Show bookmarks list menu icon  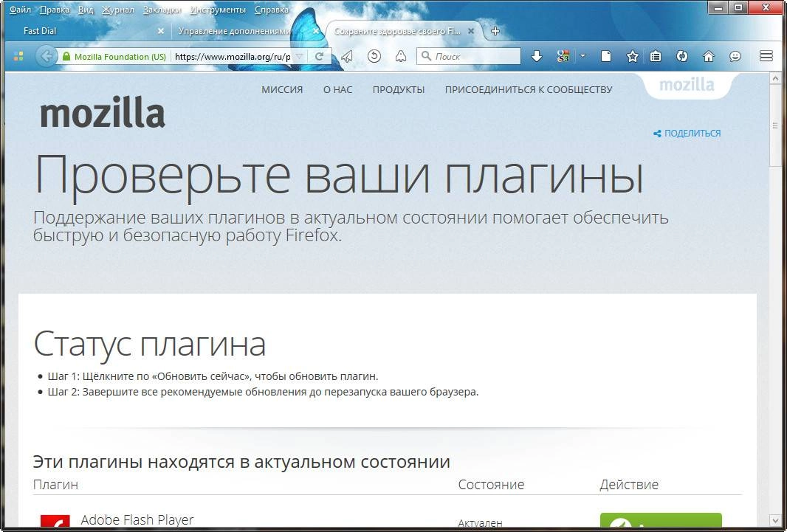click(x=656, y=56)
